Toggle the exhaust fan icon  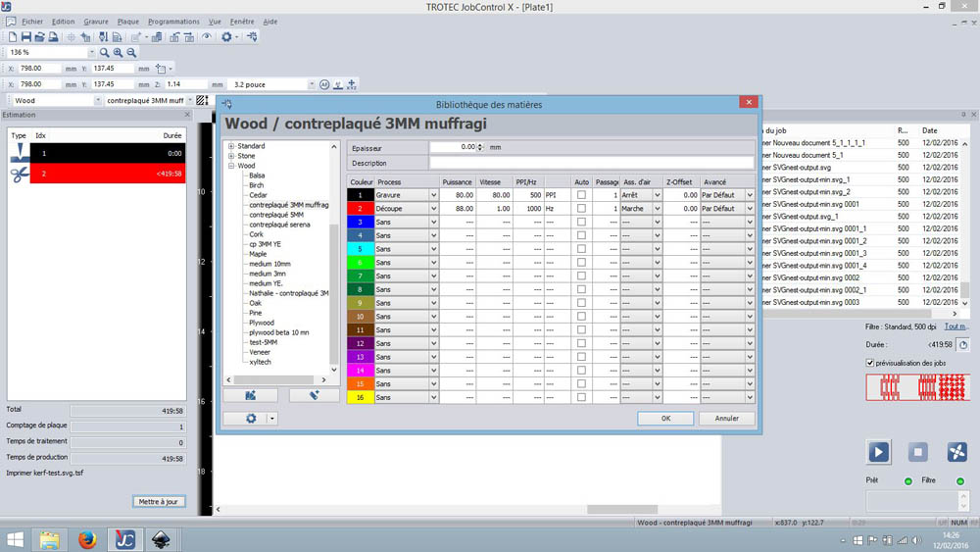click(x=956, y=451)
